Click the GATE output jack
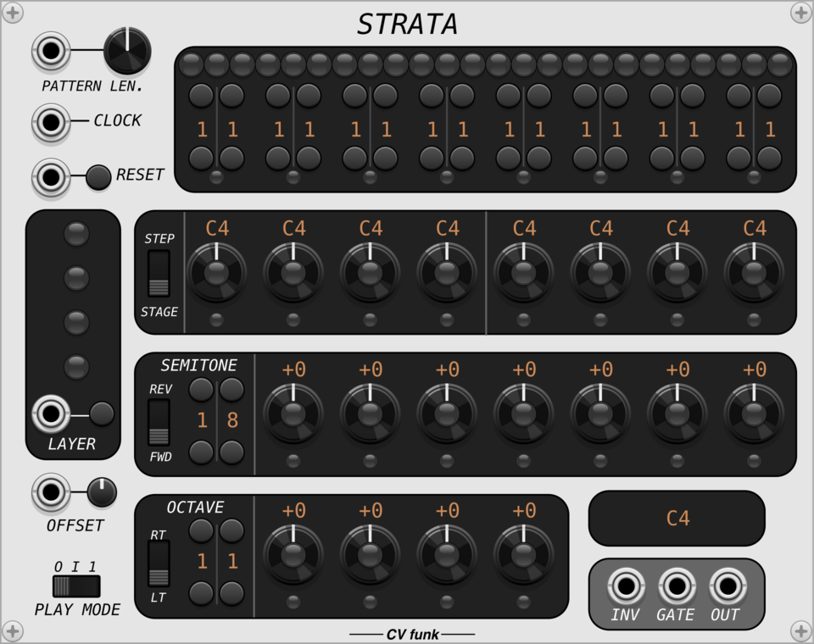Viewport: 814px width, 644px height. point(677,586)
